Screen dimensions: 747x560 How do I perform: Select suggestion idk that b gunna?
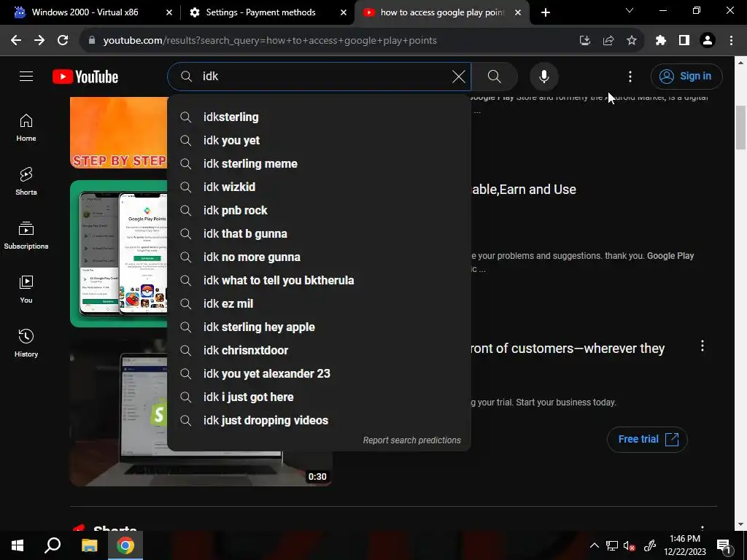[x=320, y=234]
